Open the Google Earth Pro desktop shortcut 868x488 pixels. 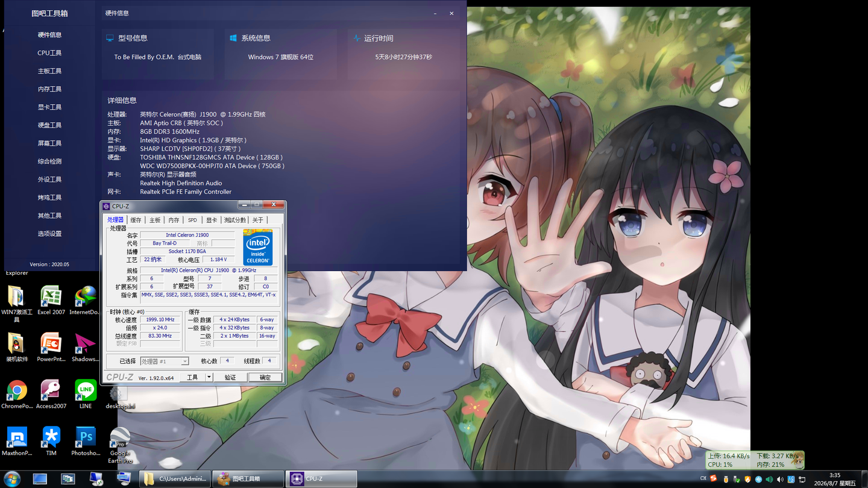click(120, 445)
